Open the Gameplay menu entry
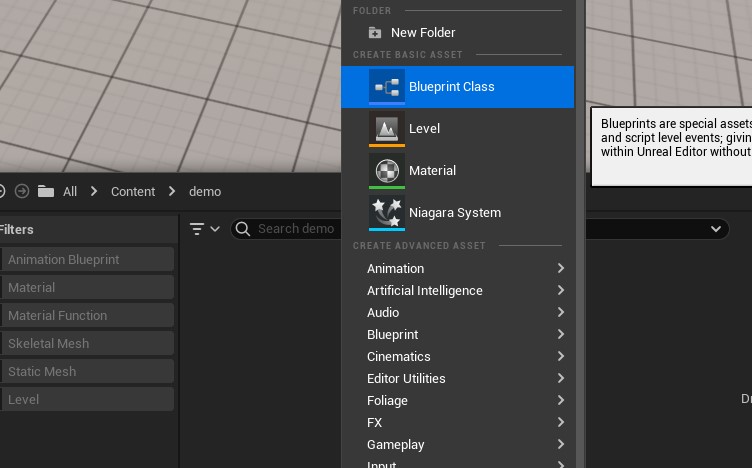 tap(458, 445)
